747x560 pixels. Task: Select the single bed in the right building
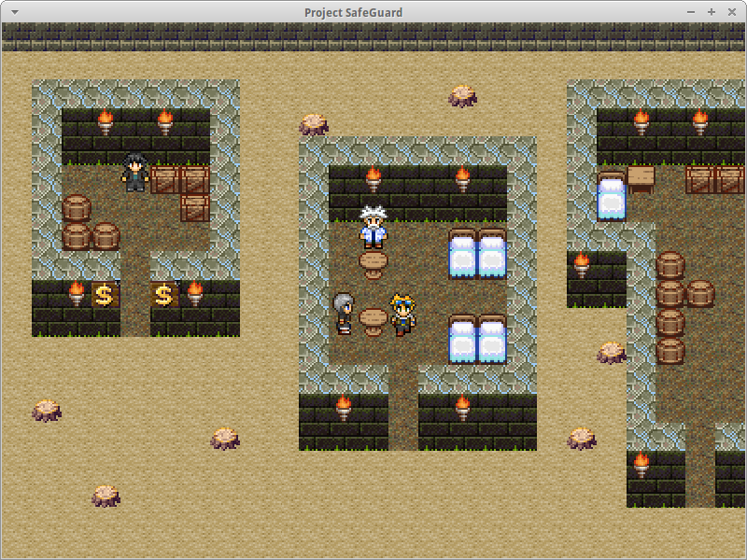[x=612, y=198]
